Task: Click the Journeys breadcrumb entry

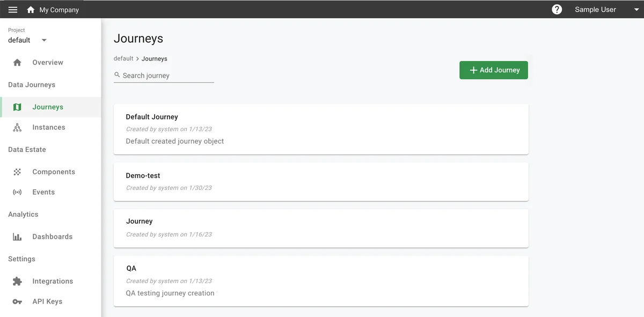Action: (154, 58)
